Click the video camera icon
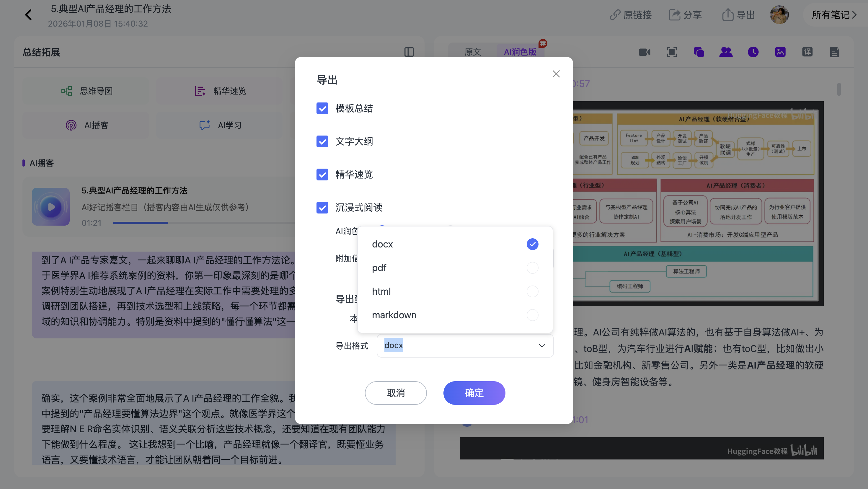This screenshot has height=489, width=868. [x=644, y=52]
